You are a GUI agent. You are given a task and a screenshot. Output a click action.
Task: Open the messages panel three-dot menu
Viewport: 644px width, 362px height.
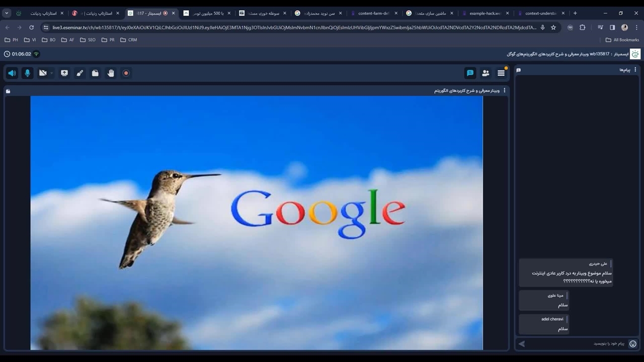coord(635,70)
